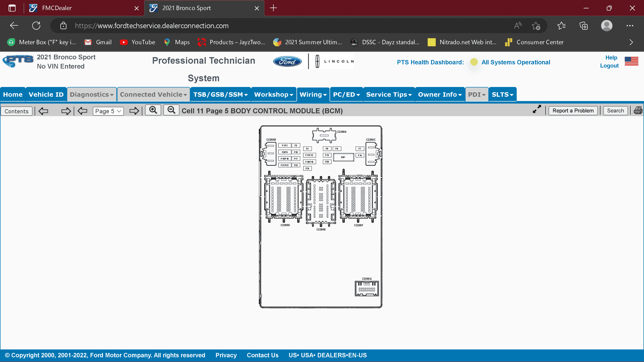Click the Lincoln logo

pos(334,61)
